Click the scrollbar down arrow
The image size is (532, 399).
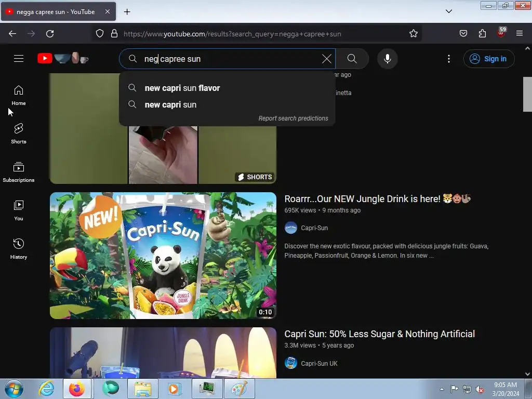point(527,374)
